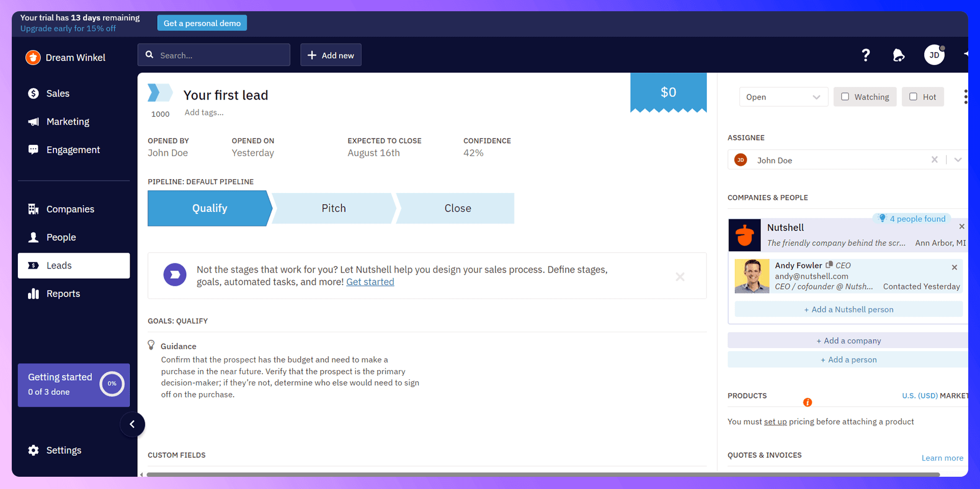The image size is (980, 489).
Task: Click the 4 people found badge
Action: 912,218
